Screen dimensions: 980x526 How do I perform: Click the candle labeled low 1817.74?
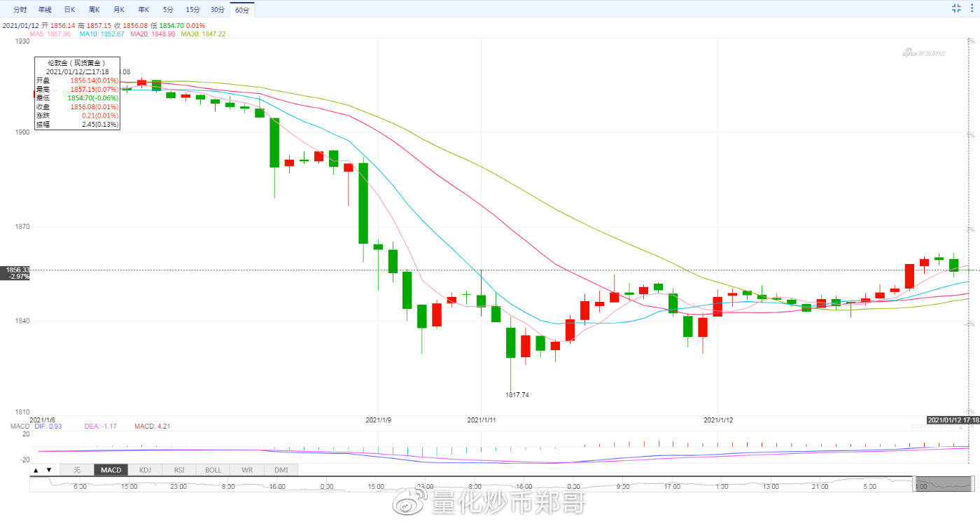pyautogui.click(x=511, y=343)
